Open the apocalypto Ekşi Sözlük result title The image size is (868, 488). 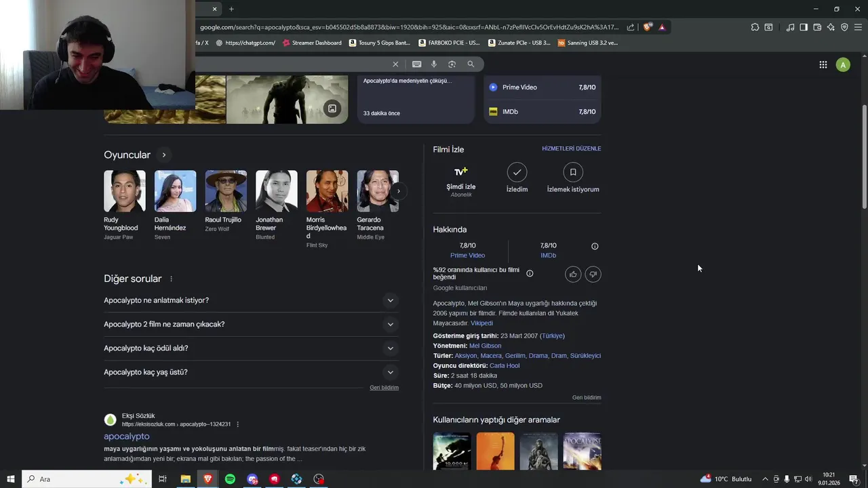click(x=127, y=436)
